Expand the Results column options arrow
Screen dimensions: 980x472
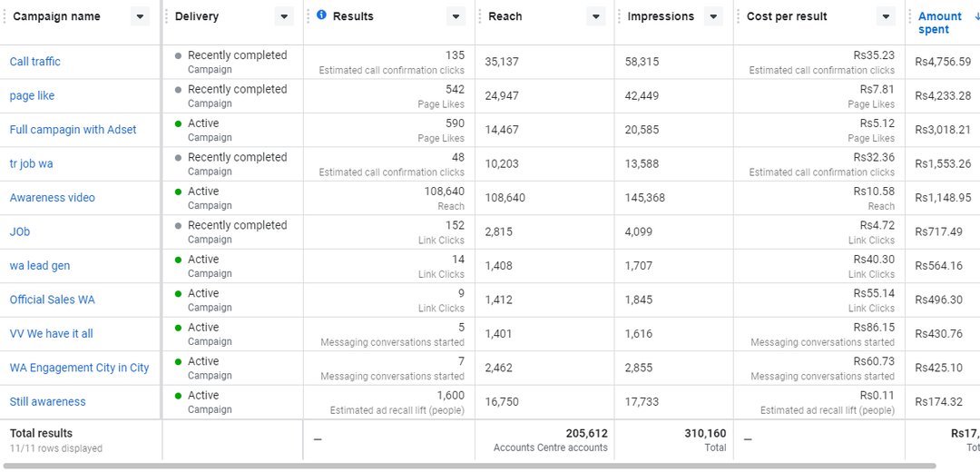456,17
